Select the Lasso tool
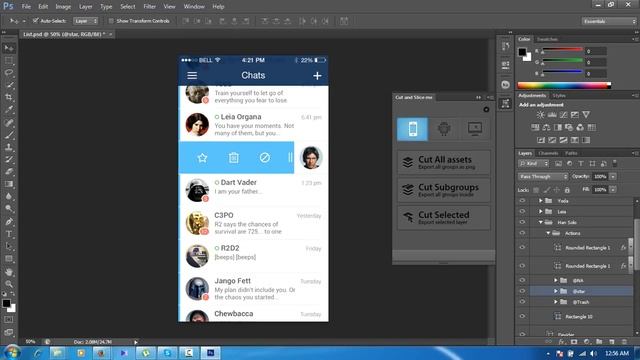Image resolution: width=640 pixels, height=360 pixels. coord(9,73)
